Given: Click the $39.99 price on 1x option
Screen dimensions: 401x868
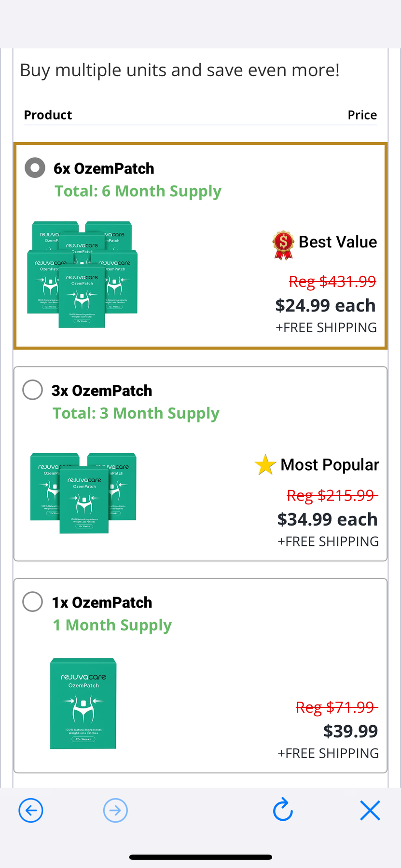Looking at the screenshot, I should [x=351, y=731].
